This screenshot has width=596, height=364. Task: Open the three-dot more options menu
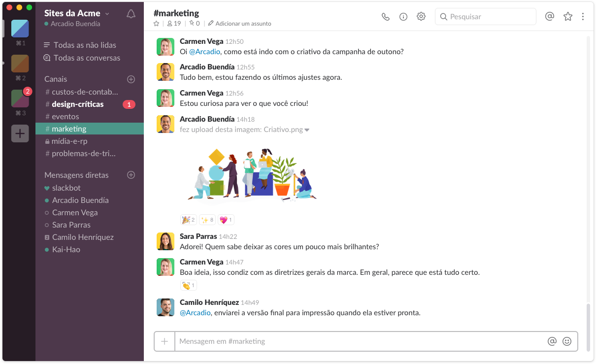tap(583, 16)
